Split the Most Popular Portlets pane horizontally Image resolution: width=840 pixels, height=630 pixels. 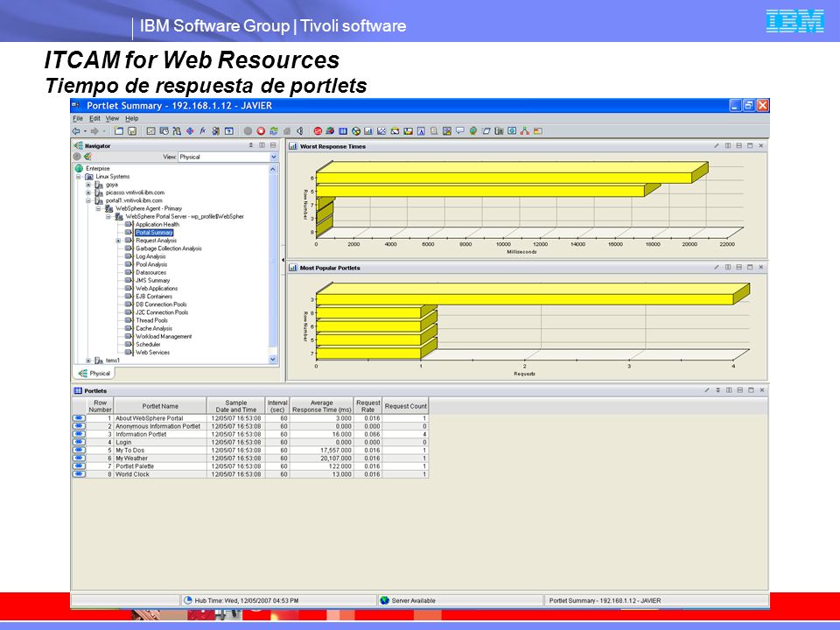click(x=738, y=268)
